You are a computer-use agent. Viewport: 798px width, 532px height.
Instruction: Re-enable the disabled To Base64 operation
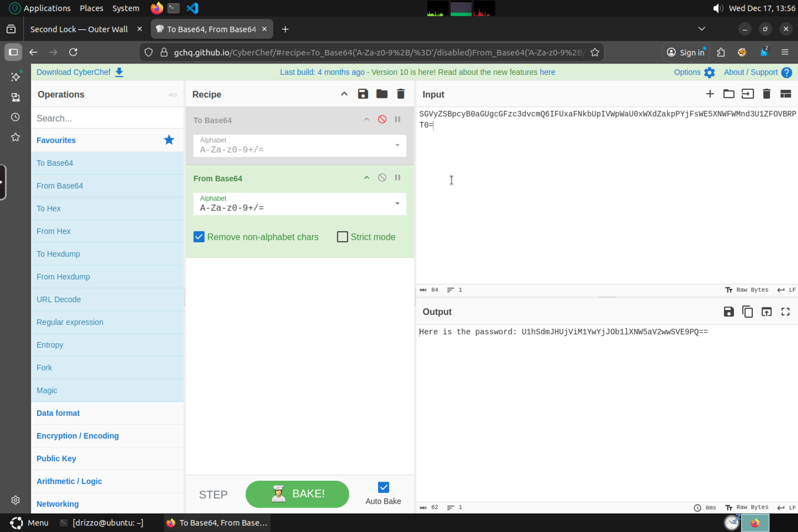(382, 119)
